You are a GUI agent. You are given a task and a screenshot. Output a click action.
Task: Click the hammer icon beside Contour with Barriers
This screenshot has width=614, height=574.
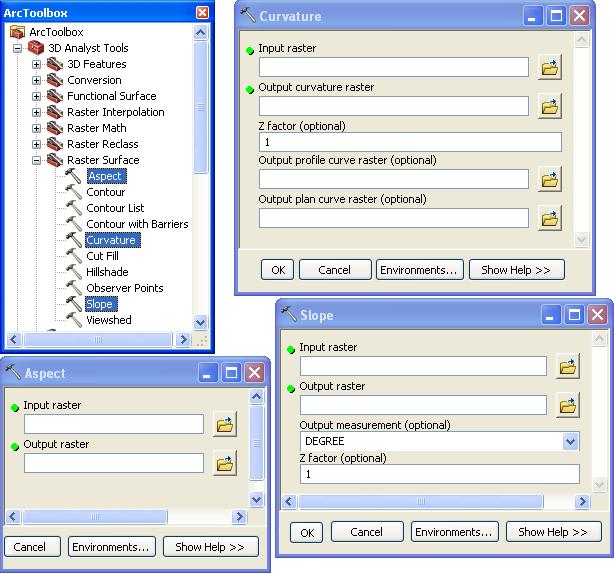point(73,224)
